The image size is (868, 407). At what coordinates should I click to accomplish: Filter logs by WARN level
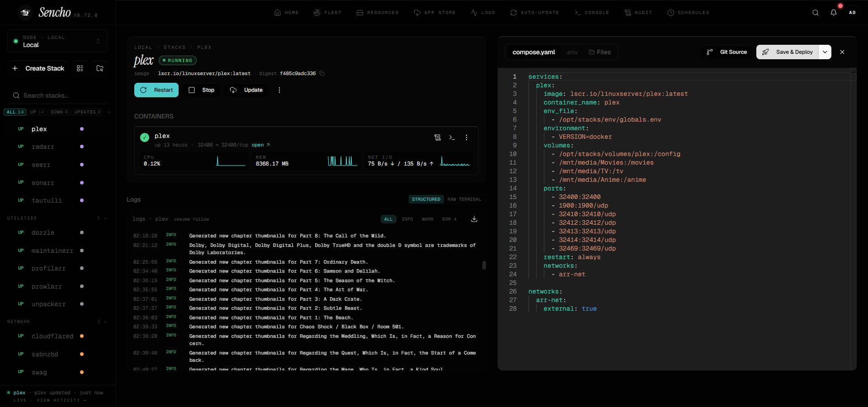pyautogui.click(x=428, y=219)
